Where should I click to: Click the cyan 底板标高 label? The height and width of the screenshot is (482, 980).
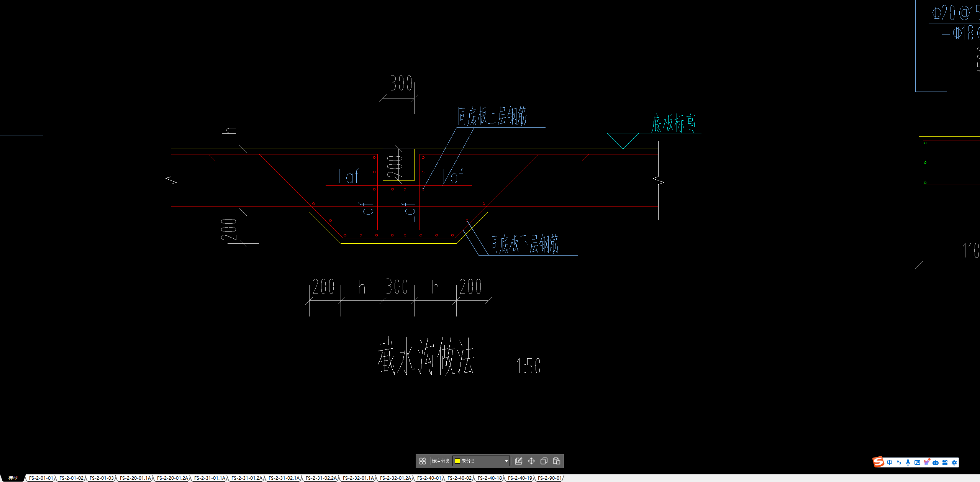coord(674,123)
